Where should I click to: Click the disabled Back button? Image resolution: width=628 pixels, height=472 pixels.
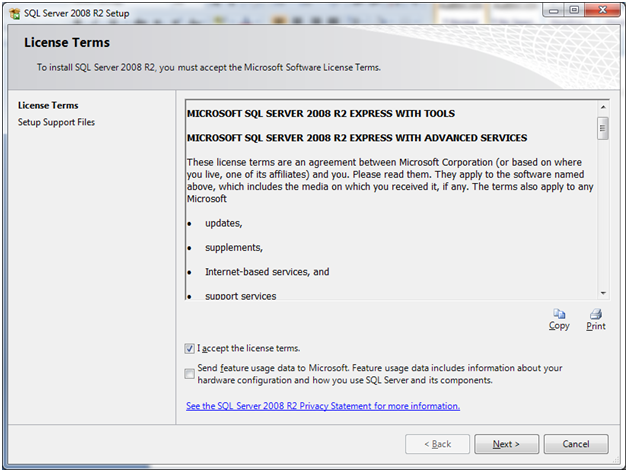(437, 444)
